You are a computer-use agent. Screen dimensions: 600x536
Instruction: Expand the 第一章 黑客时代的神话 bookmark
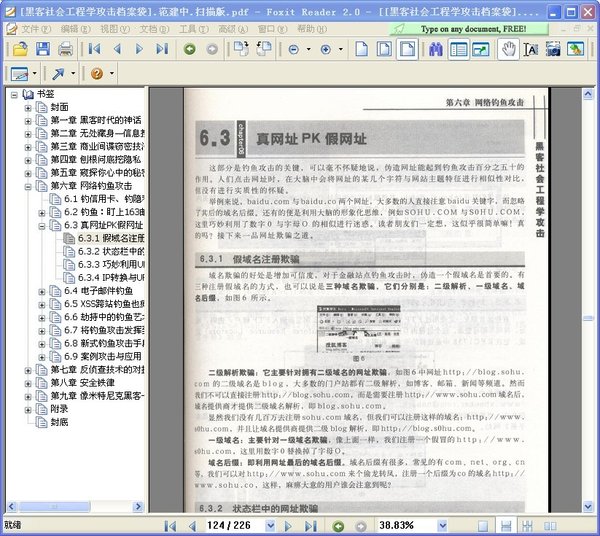pos(28,121)
